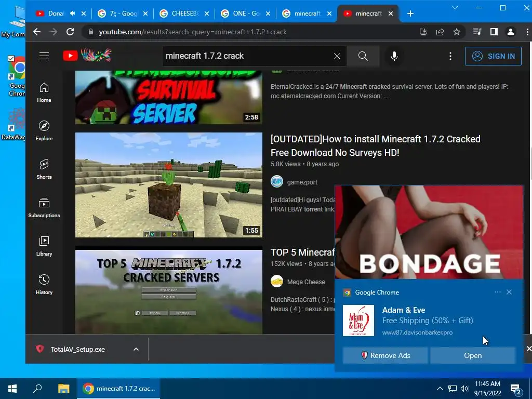Click the install/download icon in address bar

point(423,32)
